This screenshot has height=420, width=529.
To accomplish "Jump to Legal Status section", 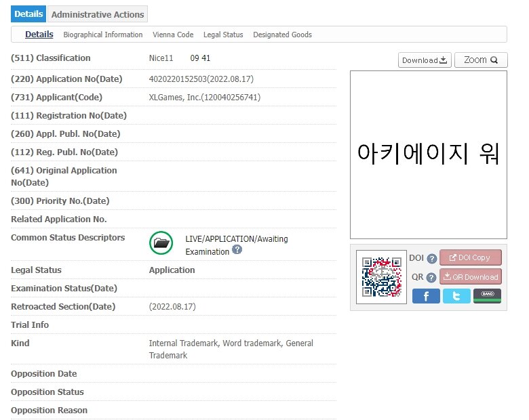I will point(223,35).
